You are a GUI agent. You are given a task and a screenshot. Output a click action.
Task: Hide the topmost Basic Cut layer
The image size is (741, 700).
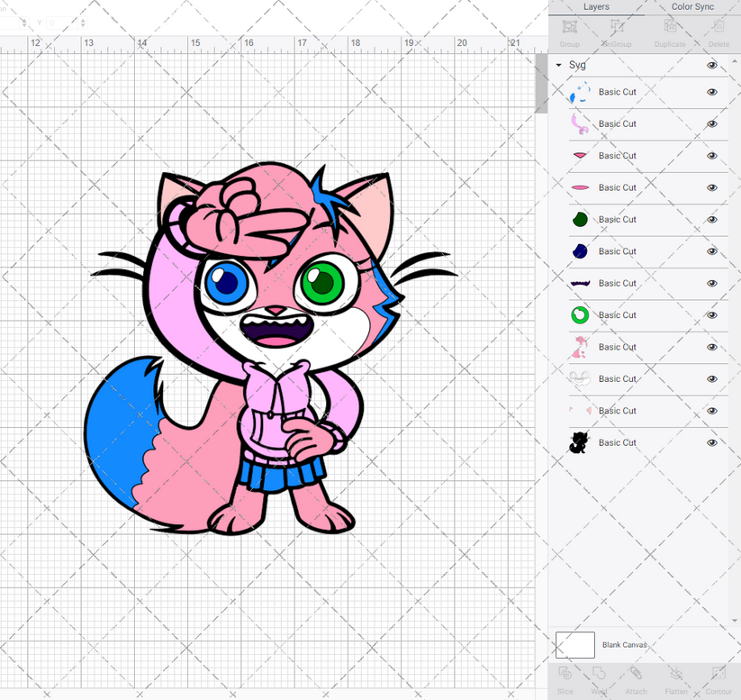(x=711, y=92)
